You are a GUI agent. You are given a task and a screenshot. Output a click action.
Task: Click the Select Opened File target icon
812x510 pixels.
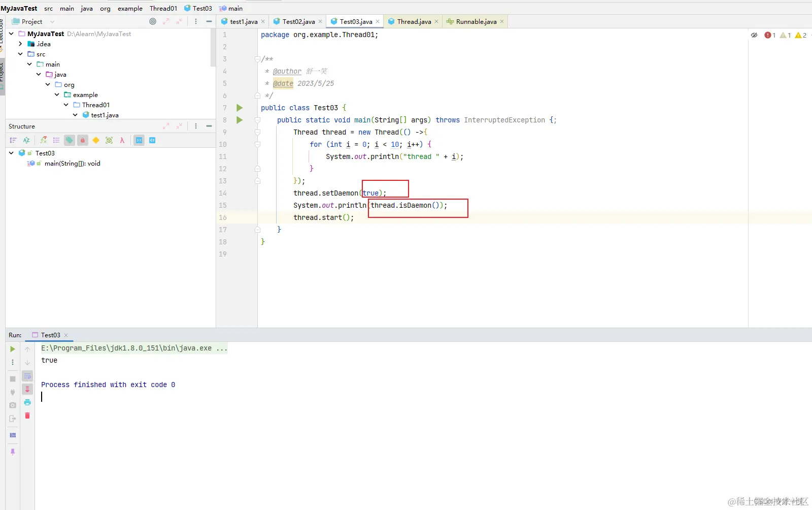(x=153, y=21)
